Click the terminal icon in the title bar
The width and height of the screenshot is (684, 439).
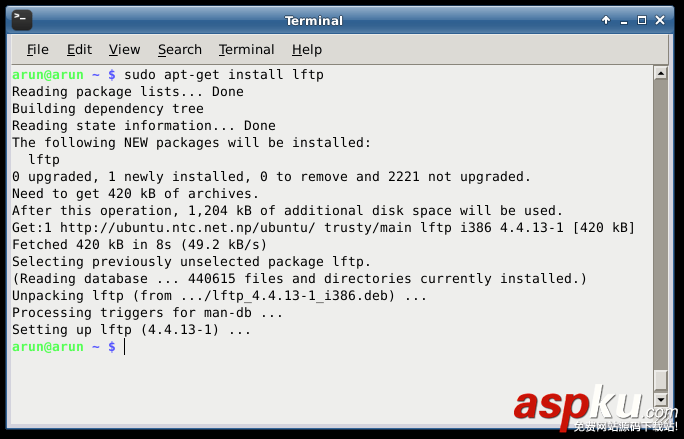(x=21, y=20)
